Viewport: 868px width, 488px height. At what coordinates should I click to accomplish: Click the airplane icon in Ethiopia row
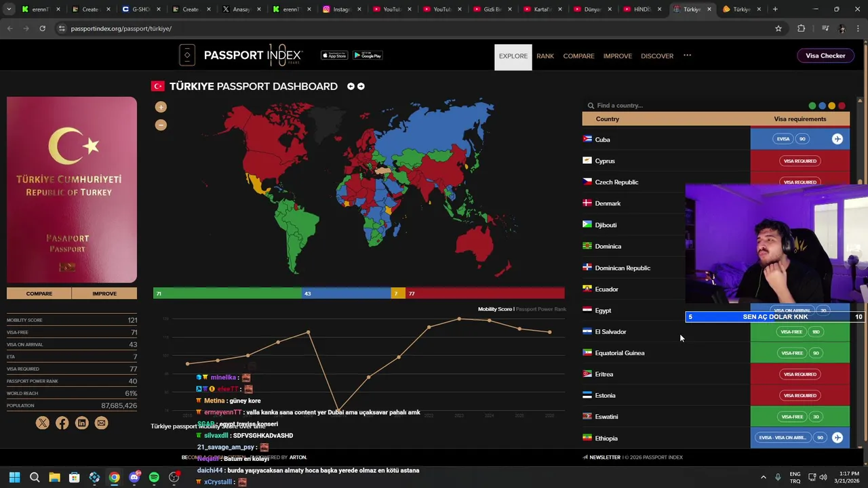(x=837, y=438)
